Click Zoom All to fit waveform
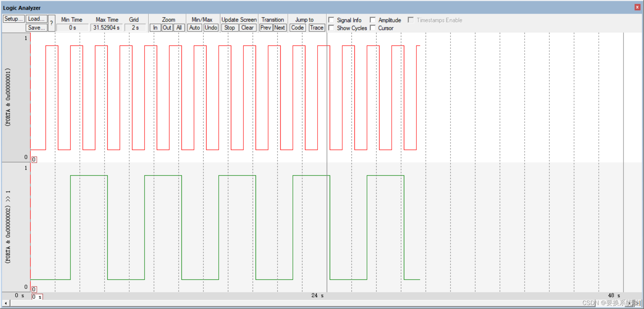 pos(179,28)
